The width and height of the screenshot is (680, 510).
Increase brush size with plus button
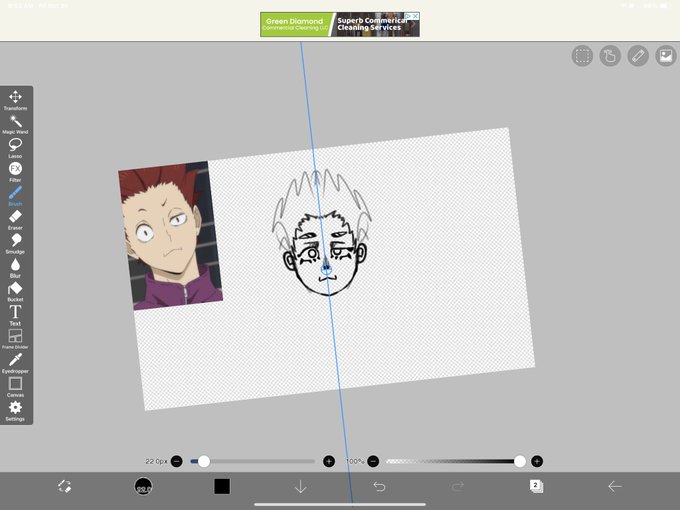coord(329,461)
